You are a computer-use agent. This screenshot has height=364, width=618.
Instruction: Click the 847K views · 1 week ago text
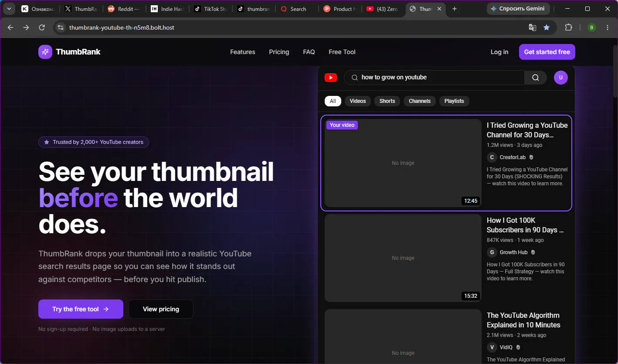tap(515, 240)
